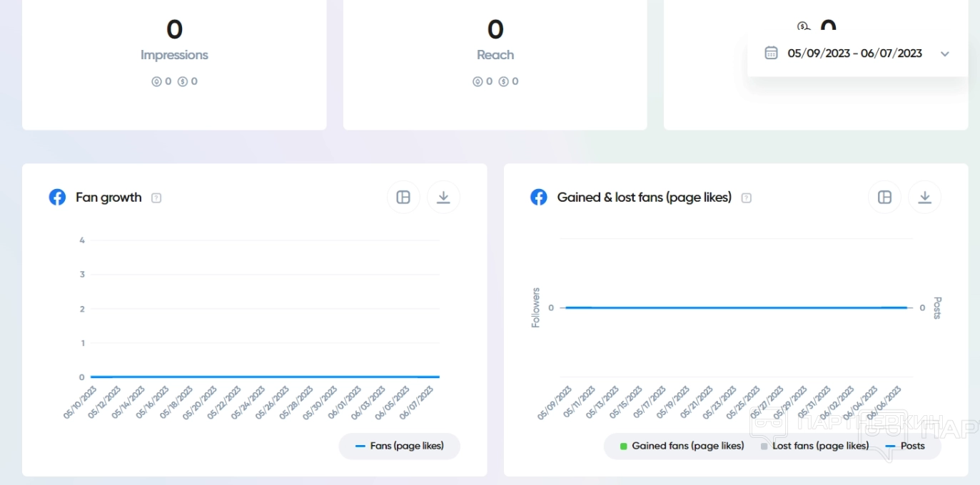
Task: Click help icon beside Gained & lost fans
Action: pos(746,198)
